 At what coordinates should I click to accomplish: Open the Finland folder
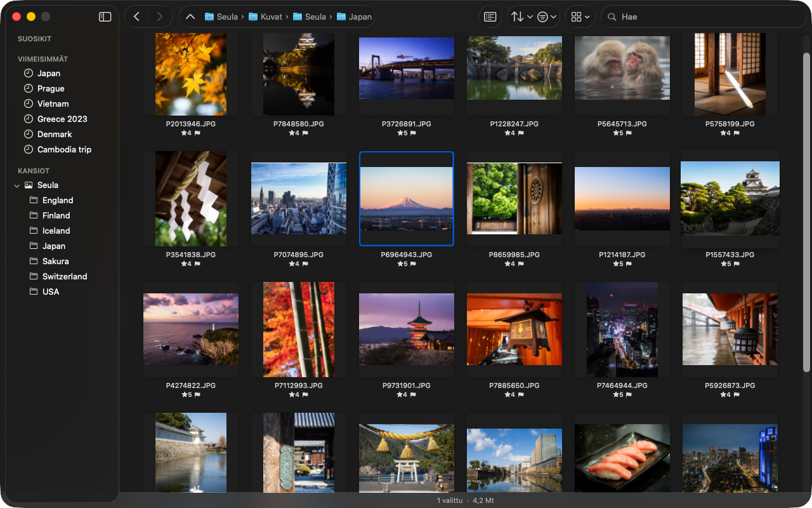pos(56,215)
